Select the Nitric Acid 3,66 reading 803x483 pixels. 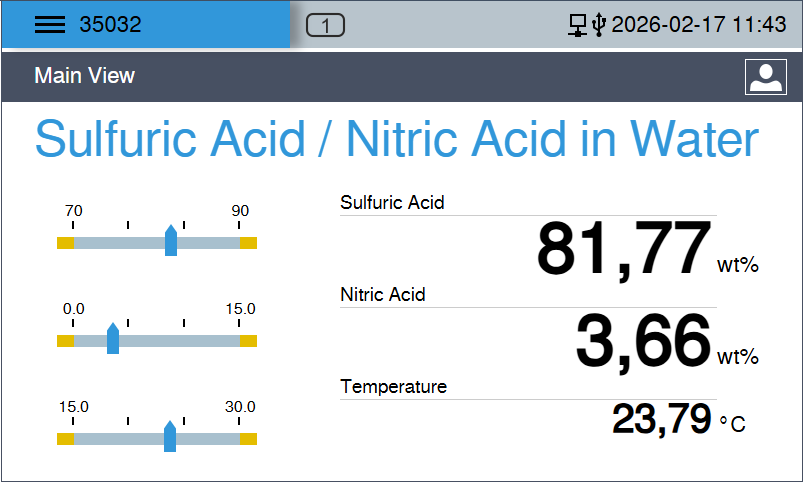[643, 341]
